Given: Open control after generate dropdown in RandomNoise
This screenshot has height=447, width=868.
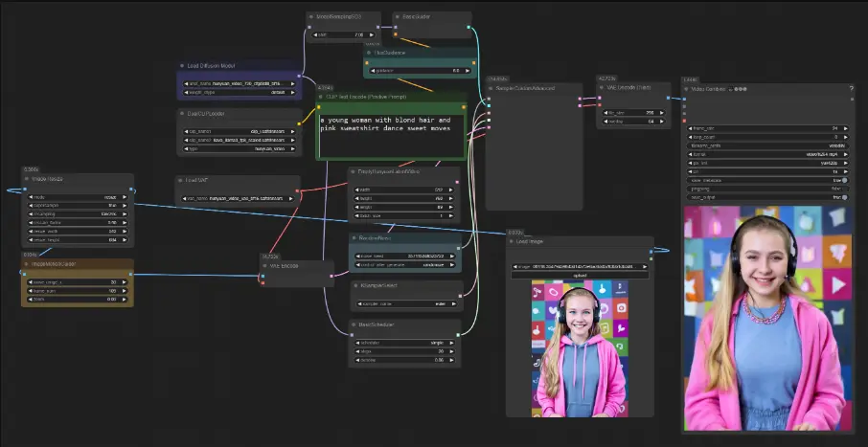Looking at the screenshot, I should [x=404, y=265].
